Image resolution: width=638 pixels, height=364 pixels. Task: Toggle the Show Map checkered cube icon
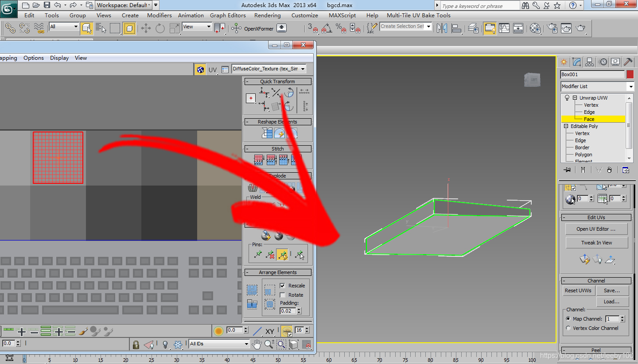[x=200, y=70]
